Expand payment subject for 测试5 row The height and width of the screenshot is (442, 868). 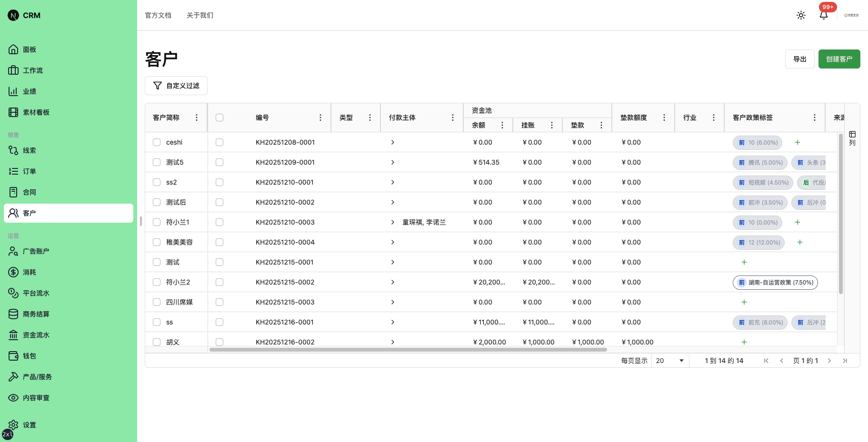(x=393, y=162)
